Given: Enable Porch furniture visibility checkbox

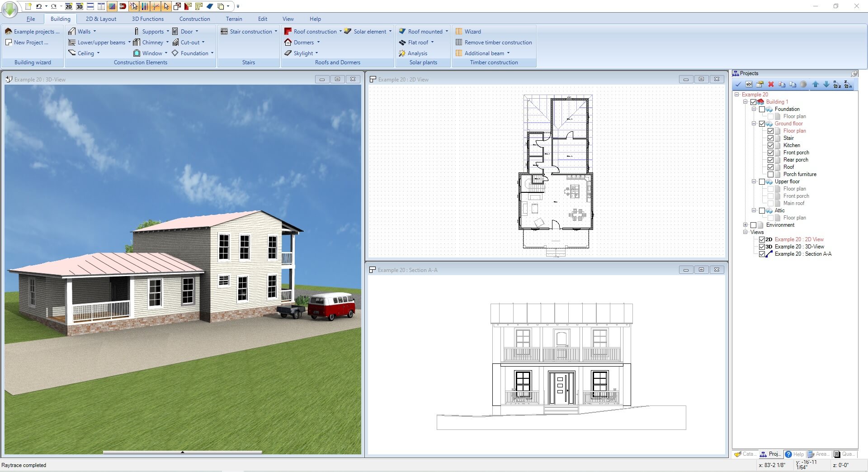Looking at the screenshot, I should tap(771, 174).
